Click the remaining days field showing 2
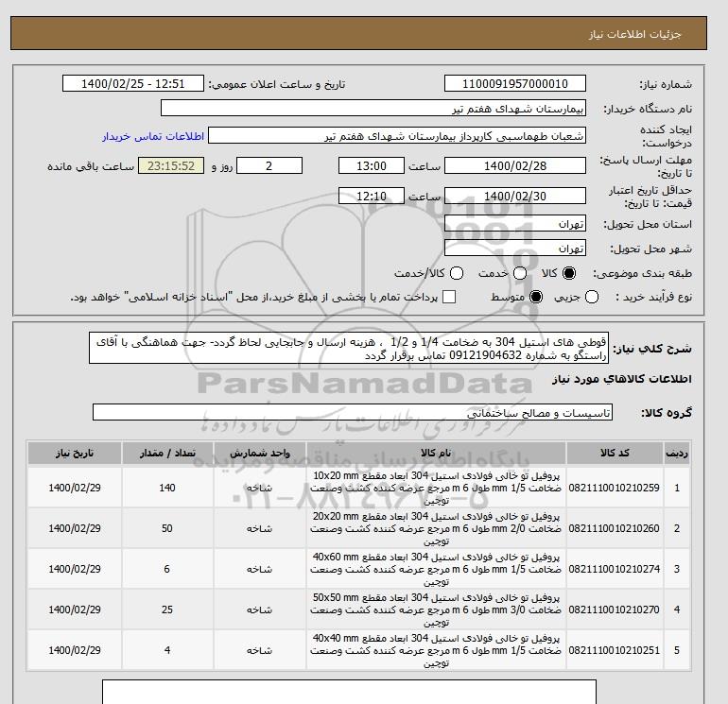 coord(269,165)
